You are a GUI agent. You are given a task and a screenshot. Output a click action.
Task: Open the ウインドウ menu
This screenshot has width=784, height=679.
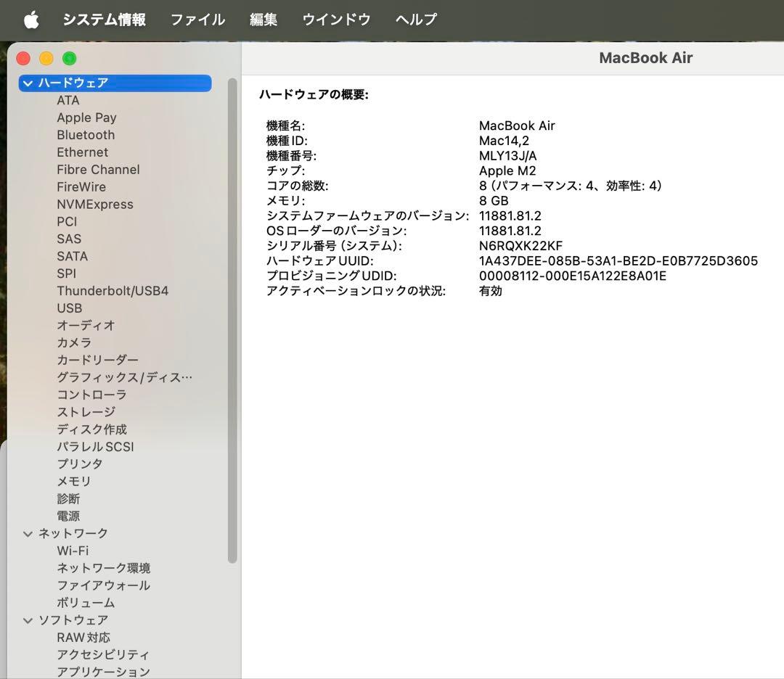(335, 20)
